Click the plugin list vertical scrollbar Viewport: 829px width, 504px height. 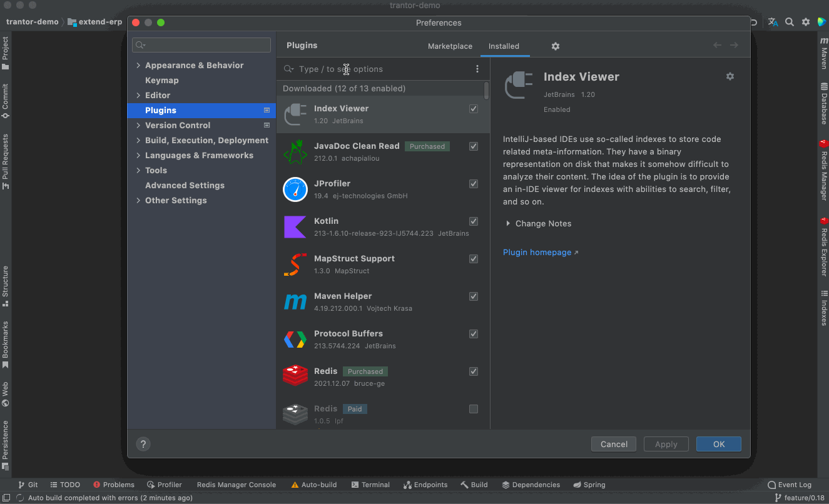[487, 90]
